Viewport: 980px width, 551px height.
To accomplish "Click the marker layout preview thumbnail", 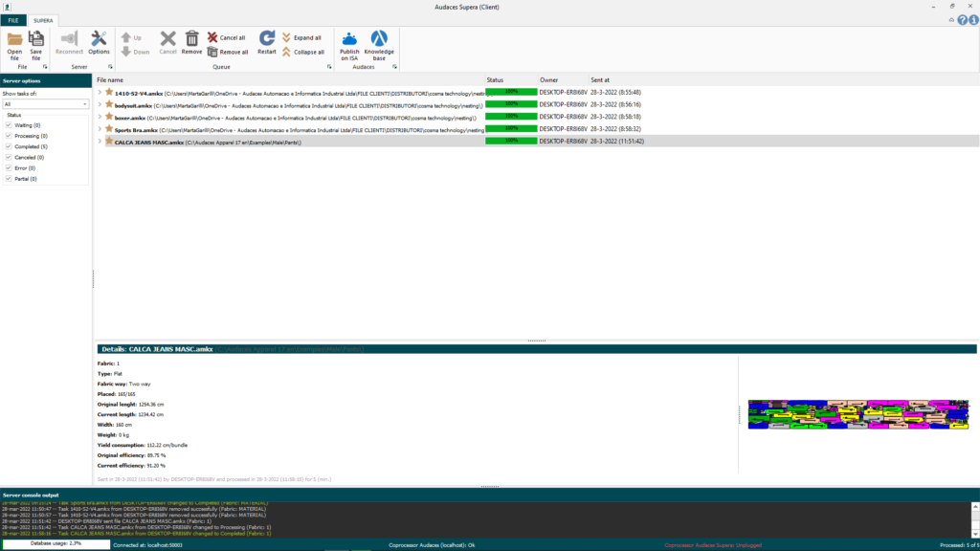I will coord(858,414).
